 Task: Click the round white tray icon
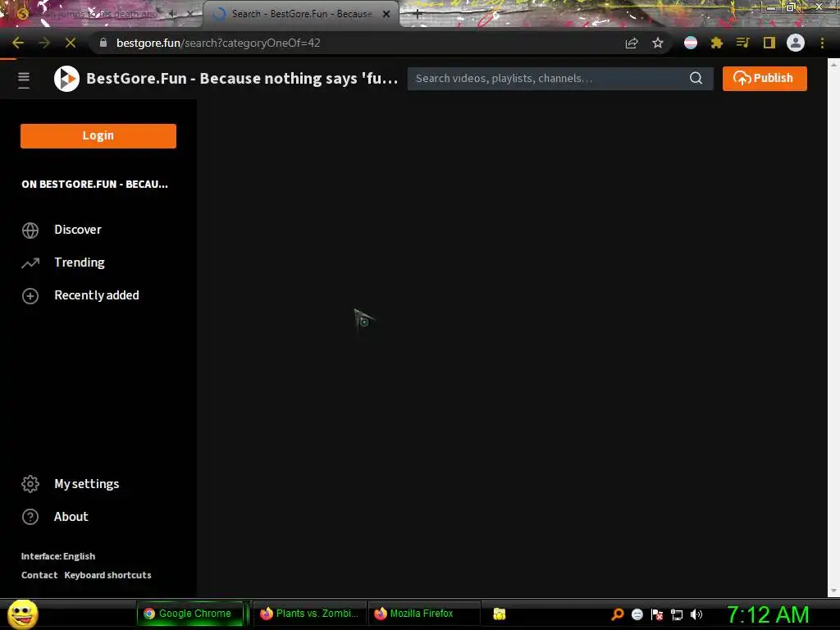(x=637, y=614)
